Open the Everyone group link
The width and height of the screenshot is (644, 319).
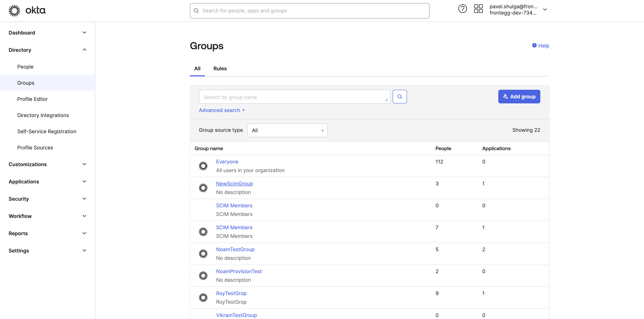(227, 162)
